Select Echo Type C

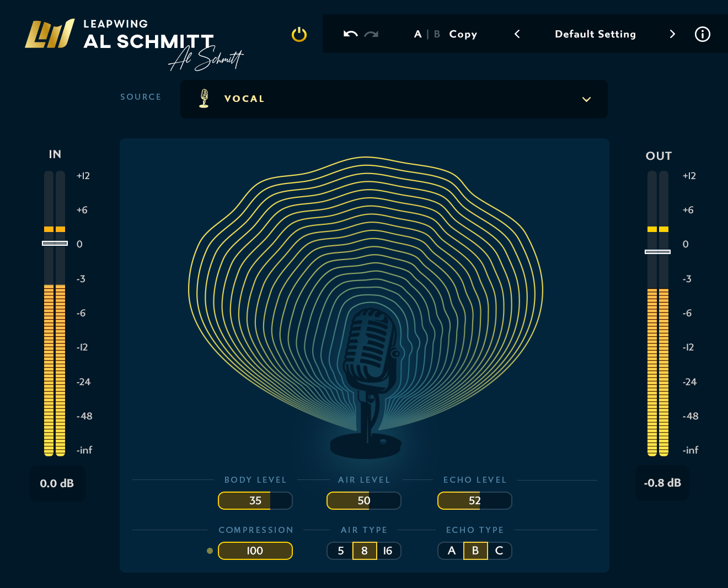point(499,551)
